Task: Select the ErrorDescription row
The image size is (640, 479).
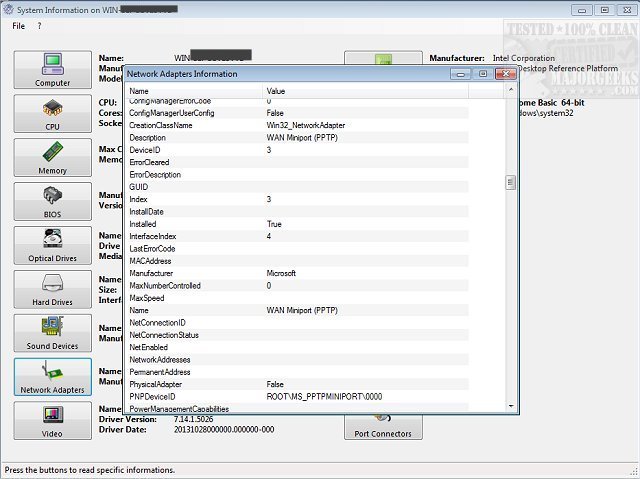Action: 298,175
